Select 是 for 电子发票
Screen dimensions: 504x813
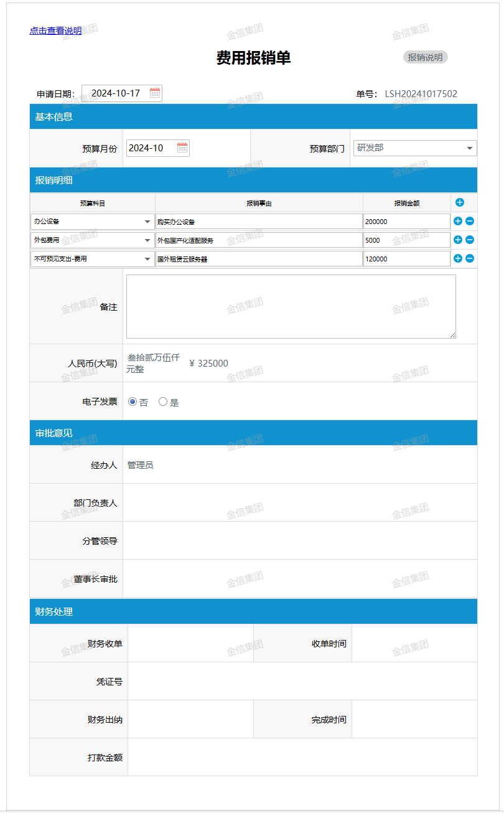click(163, 402)
